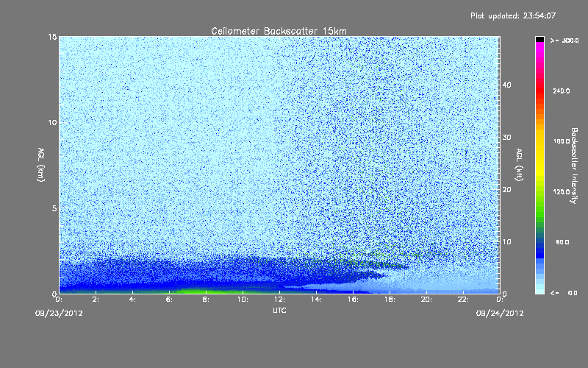Click the 5 km tick label on the left axis
This screenshot has width=588, height=368.
tap(54, 208)
